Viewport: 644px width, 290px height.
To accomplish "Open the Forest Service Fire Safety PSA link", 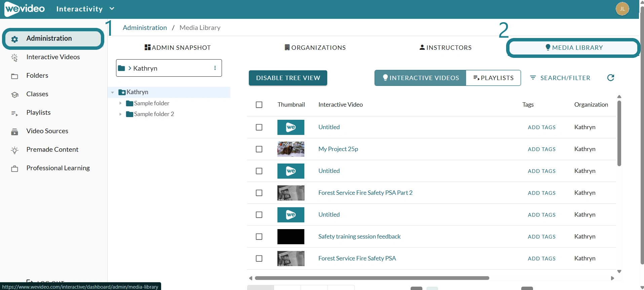I will [357, 258].
